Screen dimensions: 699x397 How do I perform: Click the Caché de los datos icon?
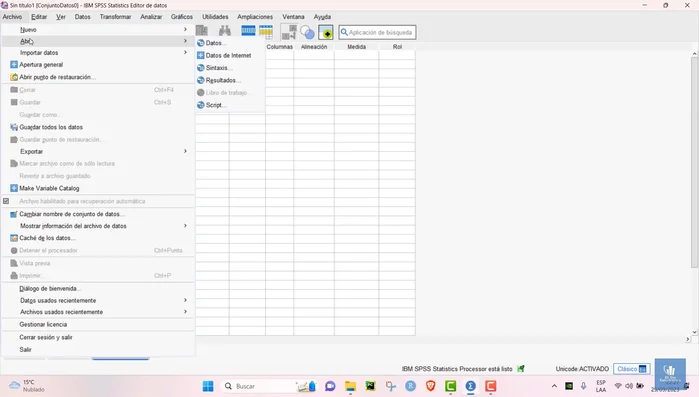(x=14, y=238)
